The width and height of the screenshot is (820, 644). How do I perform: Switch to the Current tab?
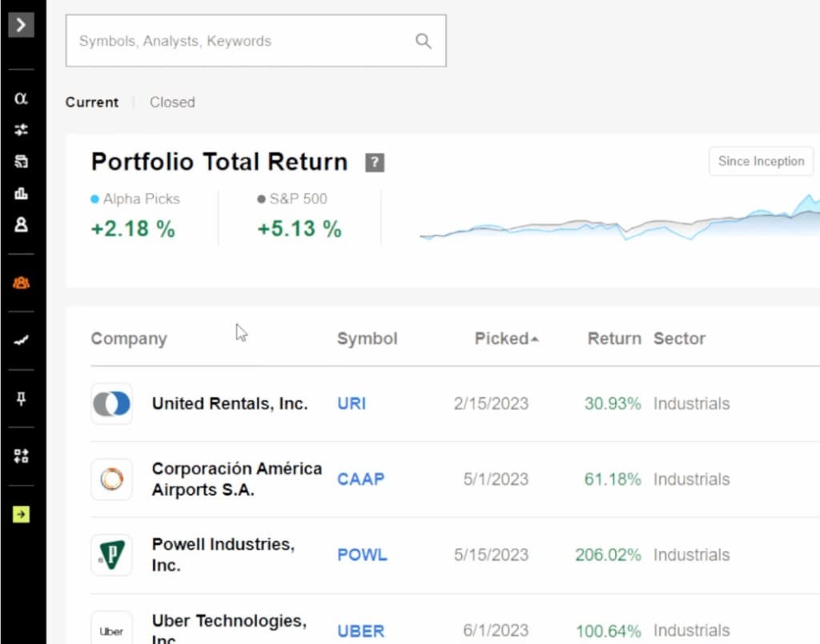point(92,102)
